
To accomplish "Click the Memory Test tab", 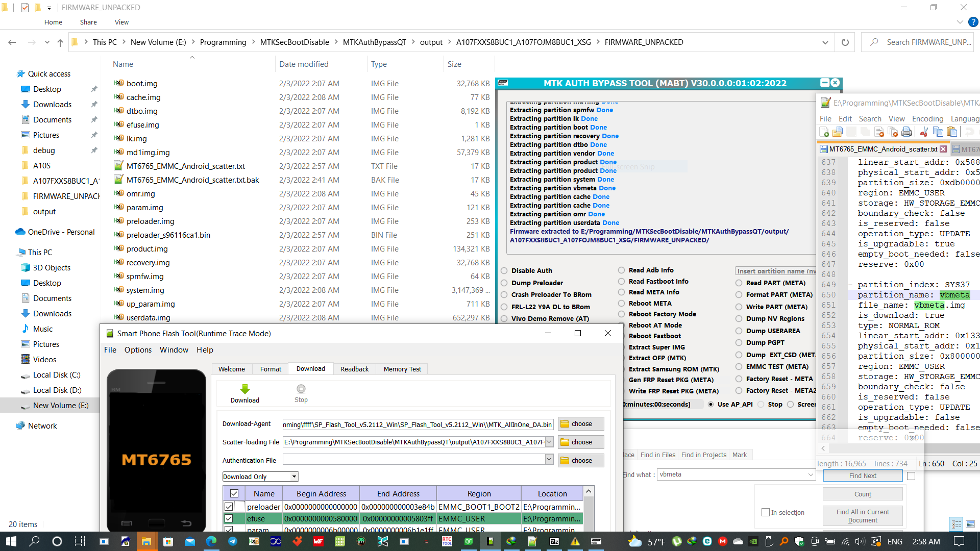I will (x=403, y=369).
